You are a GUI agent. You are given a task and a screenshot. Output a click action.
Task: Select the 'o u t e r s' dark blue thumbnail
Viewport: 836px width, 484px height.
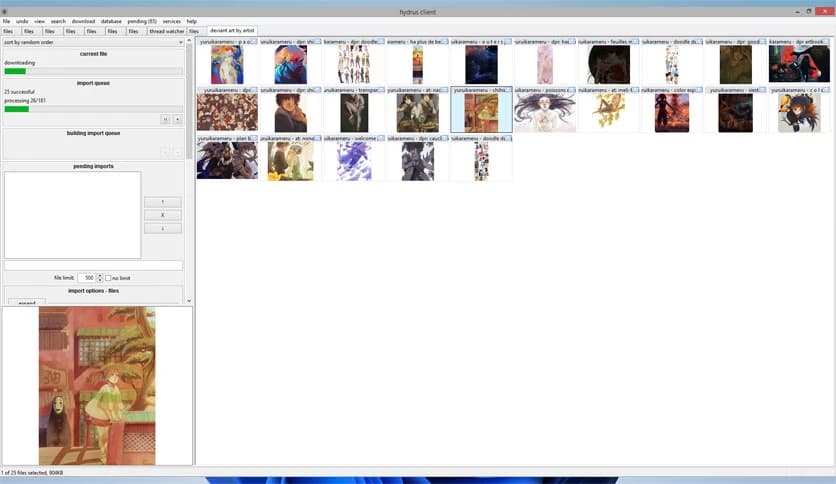pyautogui.click(x=481, y=61)
